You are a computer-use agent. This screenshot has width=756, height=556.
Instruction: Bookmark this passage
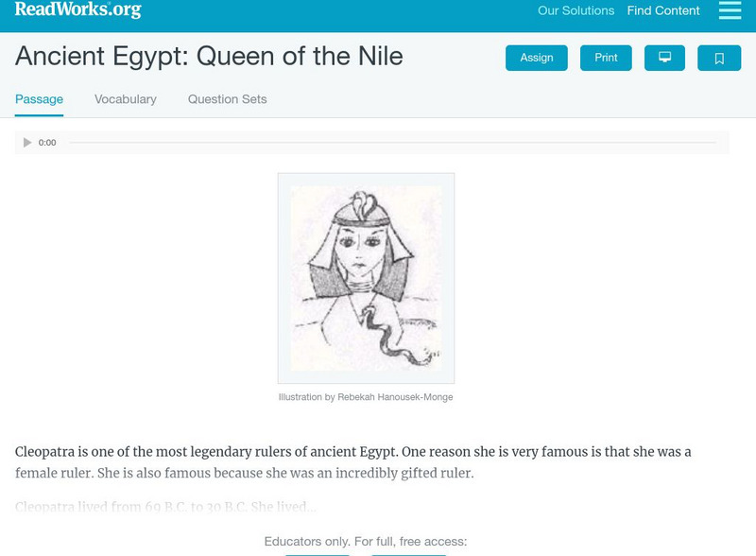coord(719,58)
